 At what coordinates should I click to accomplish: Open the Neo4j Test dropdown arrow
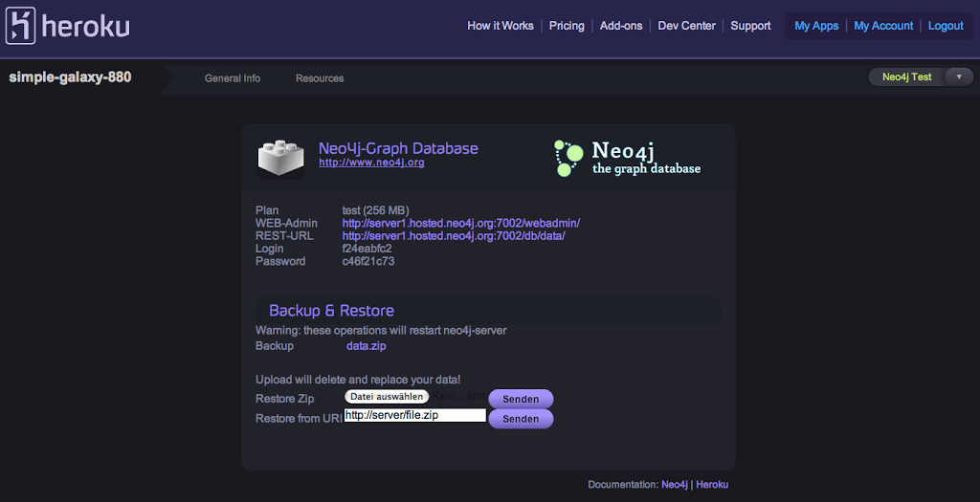pyautogui.click(x=959, y=76)
